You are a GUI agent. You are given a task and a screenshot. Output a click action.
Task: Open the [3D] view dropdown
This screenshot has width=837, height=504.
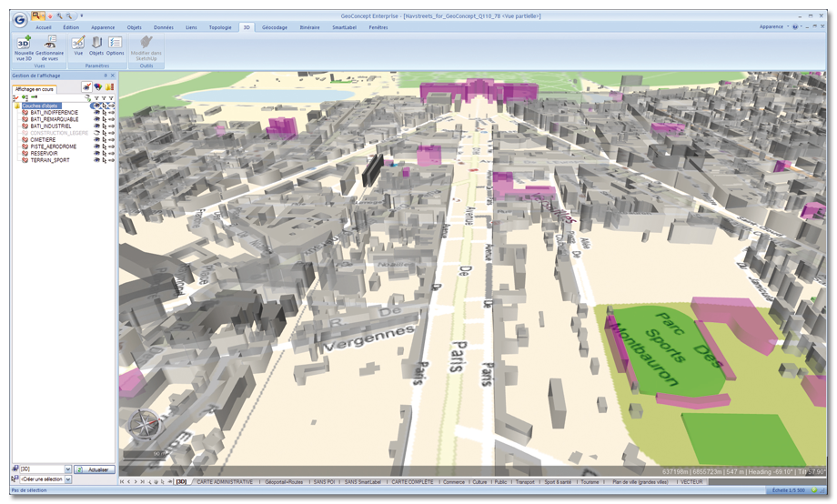coord(67,469)
